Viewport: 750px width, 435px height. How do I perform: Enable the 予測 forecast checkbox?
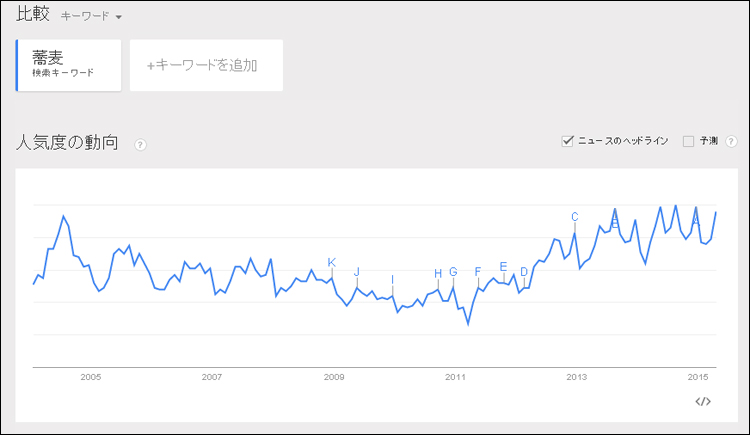(688, 141)
